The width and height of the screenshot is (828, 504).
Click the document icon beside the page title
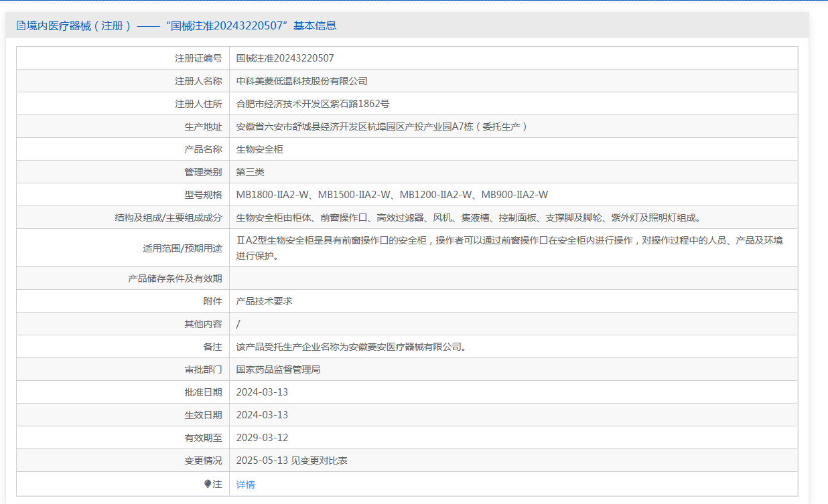click(x=21, y=26)
